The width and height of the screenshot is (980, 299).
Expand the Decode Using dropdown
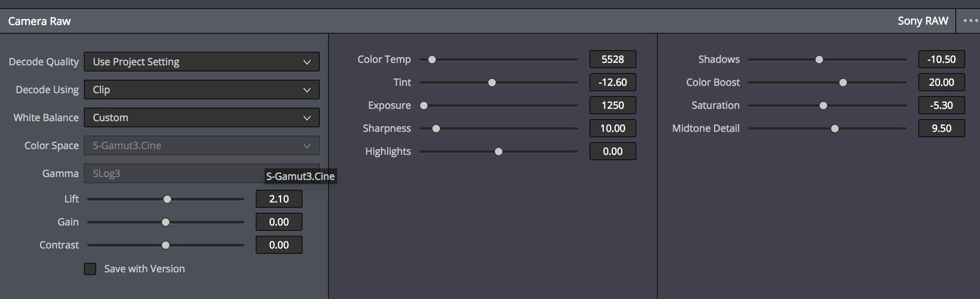point(201,90)
